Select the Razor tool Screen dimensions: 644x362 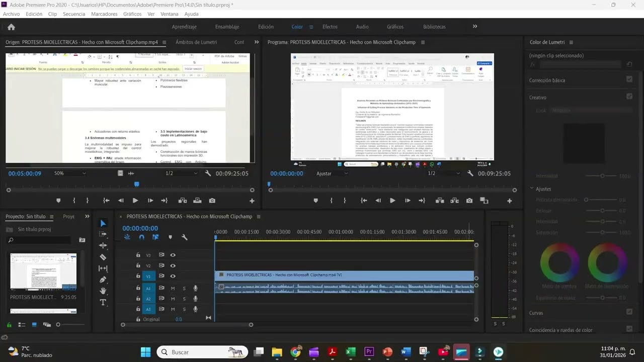[103, 257]
